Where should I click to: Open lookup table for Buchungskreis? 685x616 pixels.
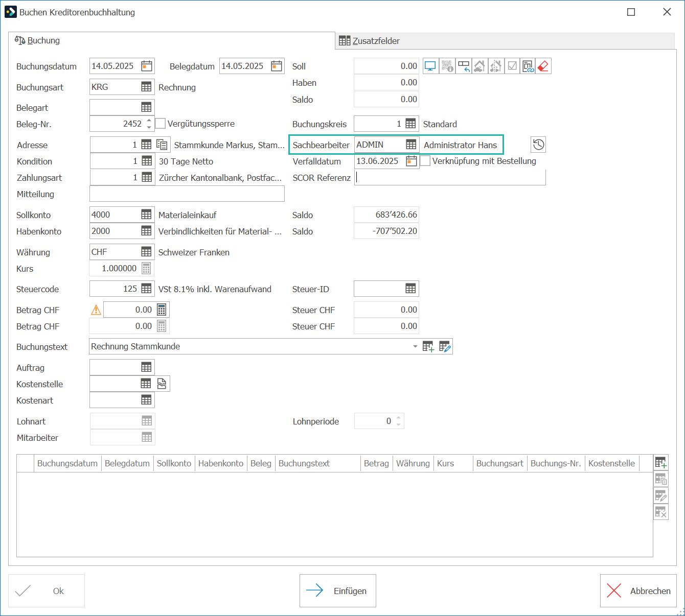[410, 124]
